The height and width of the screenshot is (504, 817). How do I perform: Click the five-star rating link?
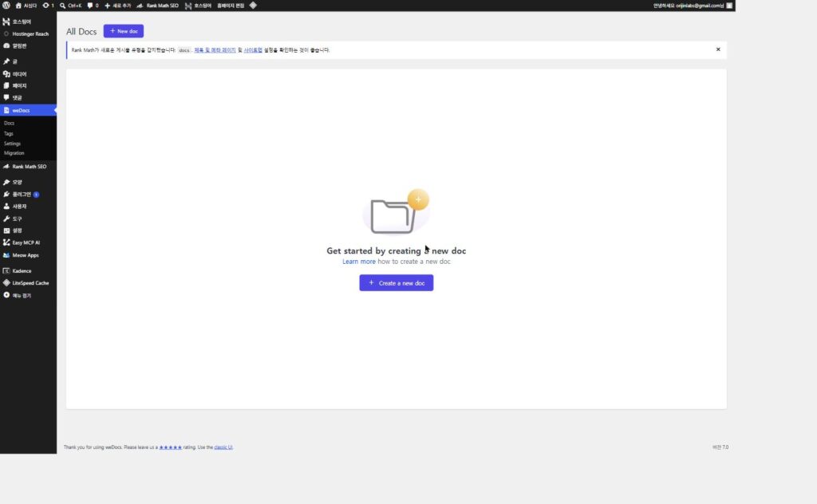pyautogui.click(x=171, y=447)
